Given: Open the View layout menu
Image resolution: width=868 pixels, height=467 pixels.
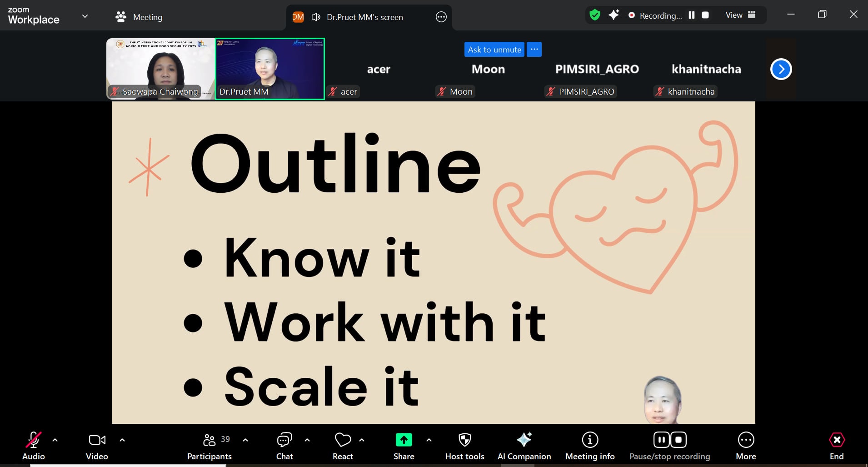Looking at the screenshot, I should click(x=740, y=15).
